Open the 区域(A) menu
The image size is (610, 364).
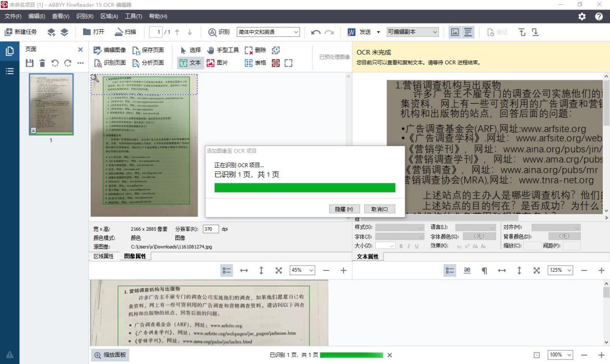109,16
